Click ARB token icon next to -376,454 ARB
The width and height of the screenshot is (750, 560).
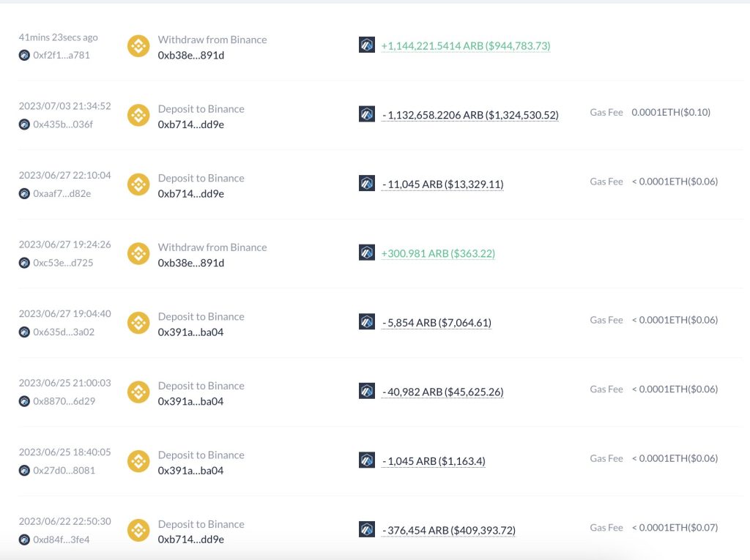click(x=367, y=529)
